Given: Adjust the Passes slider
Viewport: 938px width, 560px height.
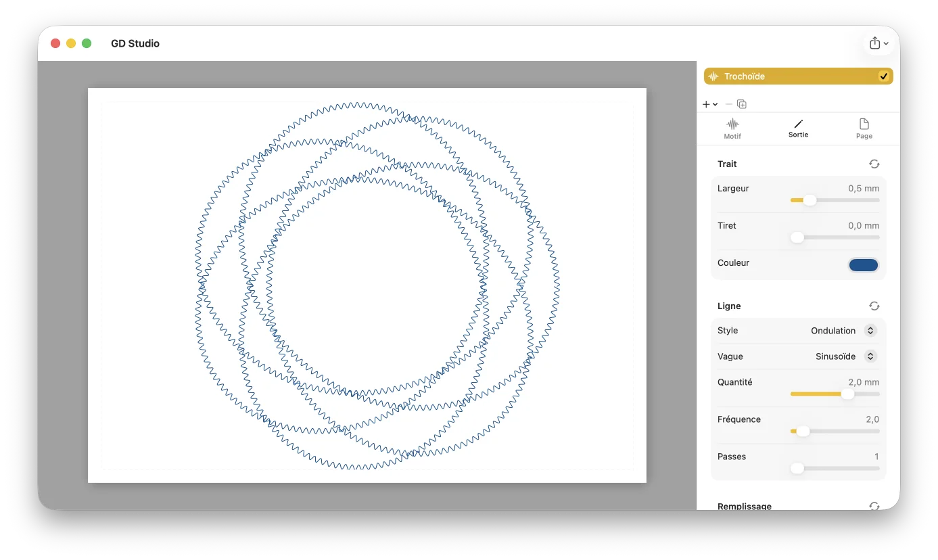Looking at the screenshot, I should tap(835, 468).
